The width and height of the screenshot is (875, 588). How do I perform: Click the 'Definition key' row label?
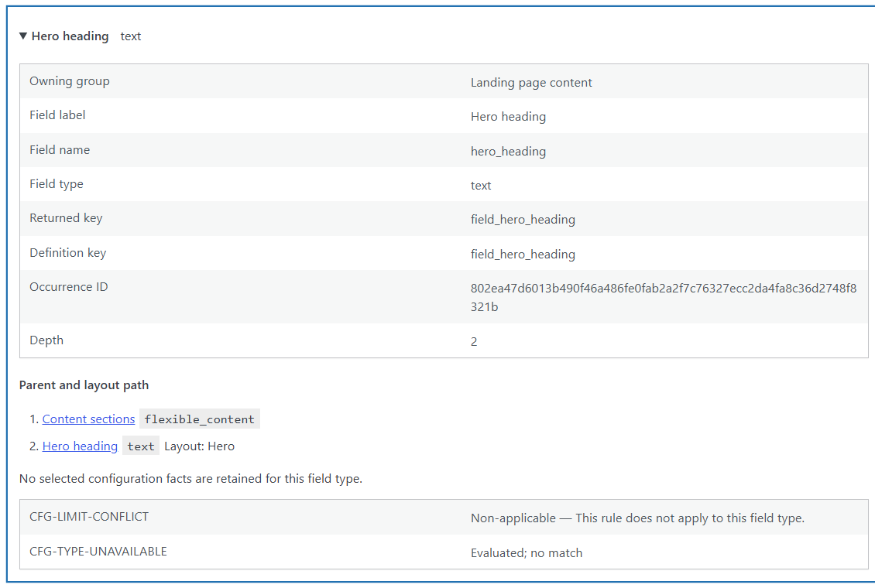coord(68,253)
